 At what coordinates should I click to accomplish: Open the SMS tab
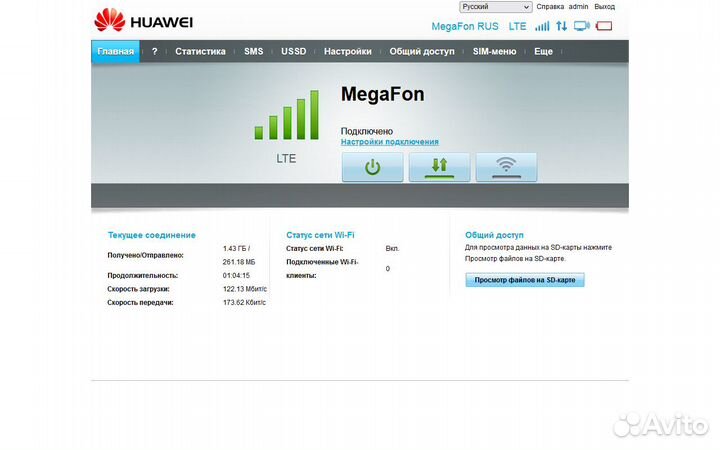(253, 51)
